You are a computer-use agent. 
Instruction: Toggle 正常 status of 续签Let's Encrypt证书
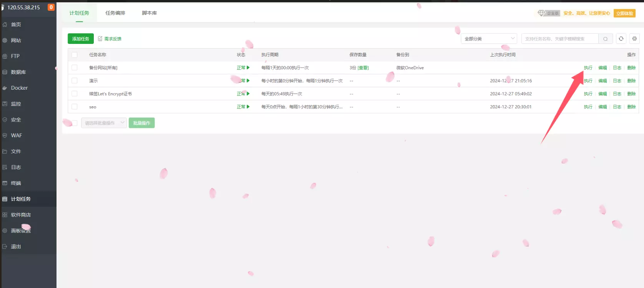click(243, 94)
